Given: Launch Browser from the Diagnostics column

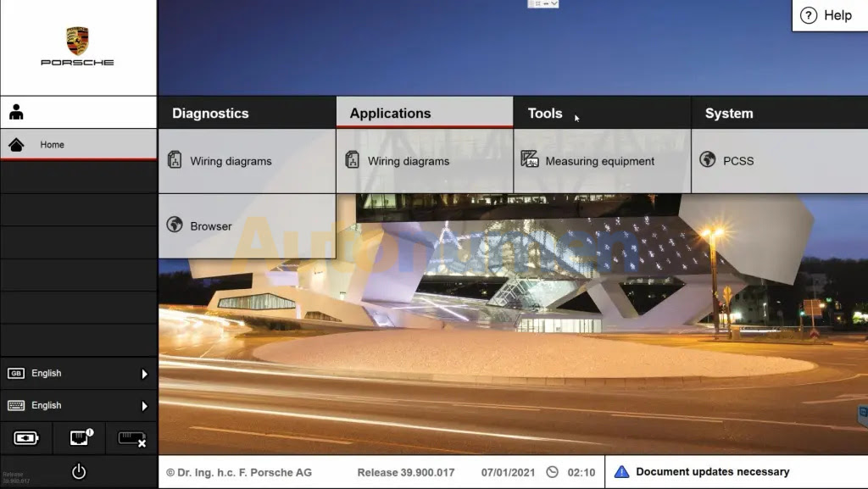Looking at the screenshot, I should pyautogui.click(x=211, y=226).
